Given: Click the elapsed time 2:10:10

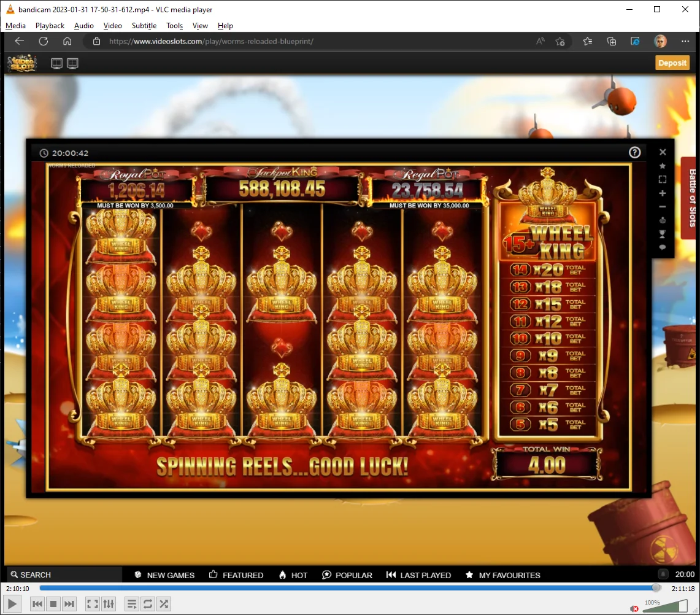Looking at the screenshot, I should coord(18,589).
